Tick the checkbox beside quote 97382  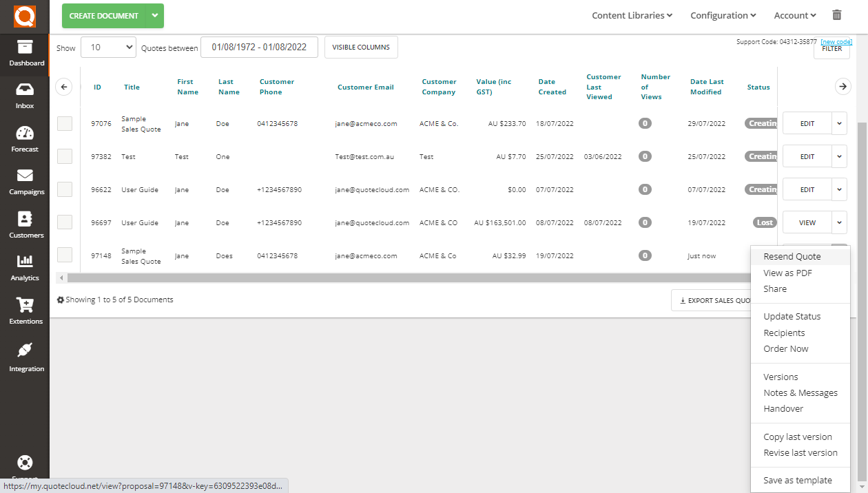(x=64, y=156)
